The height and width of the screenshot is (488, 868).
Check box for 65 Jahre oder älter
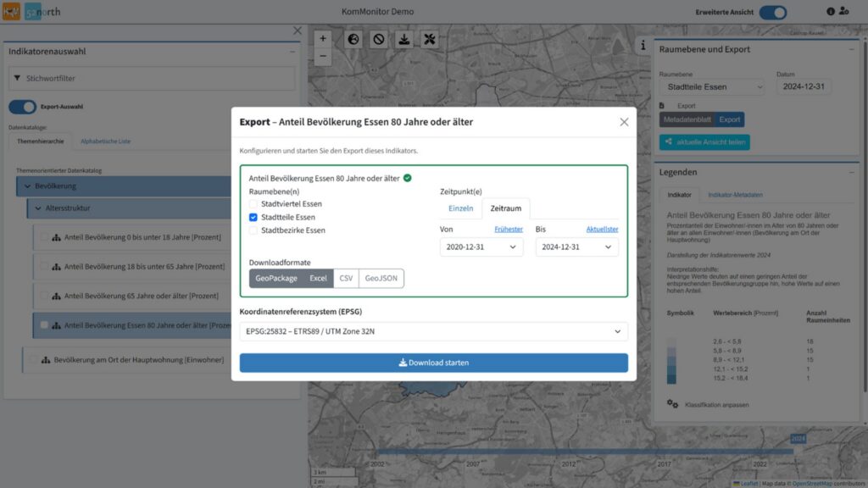pos(44,296)
